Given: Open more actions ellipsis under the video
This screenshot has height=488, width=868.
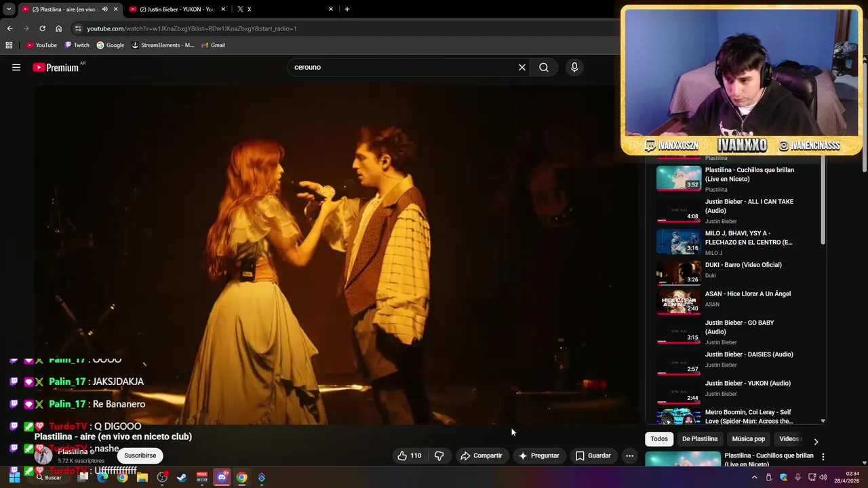Looking at the screenshot, I should (629, 455).
